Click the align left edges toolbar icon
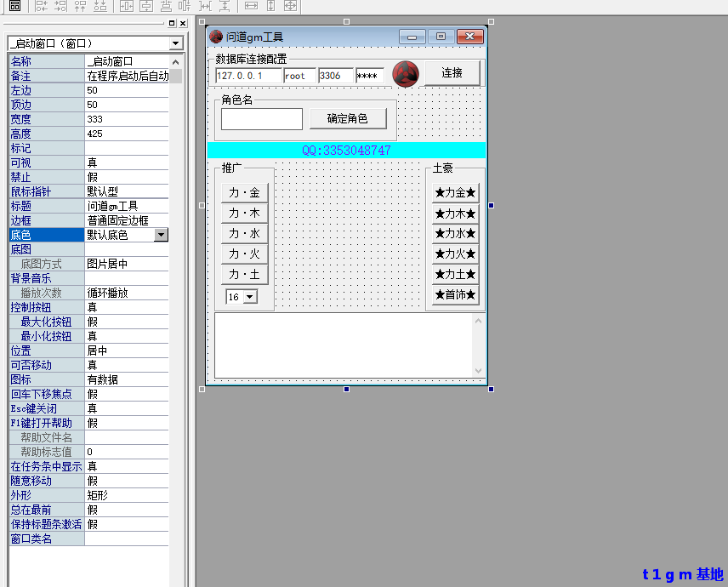 click(x=40, y=7)
